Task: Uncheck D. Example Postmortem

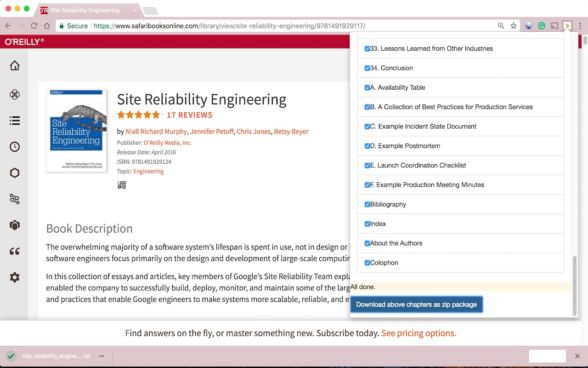Action: click(367, 146)
